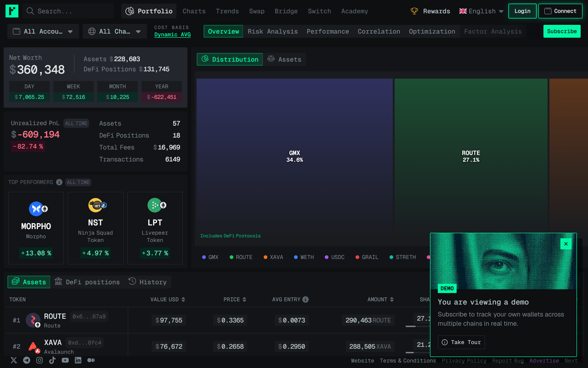Click the Subscribe button
The width and height of the screenshot is (588, 368).
(562, 31)
